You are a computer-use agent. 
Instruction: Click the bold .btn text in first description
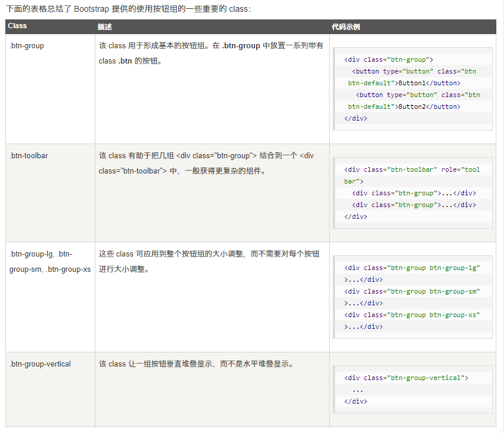click(125, 61)
